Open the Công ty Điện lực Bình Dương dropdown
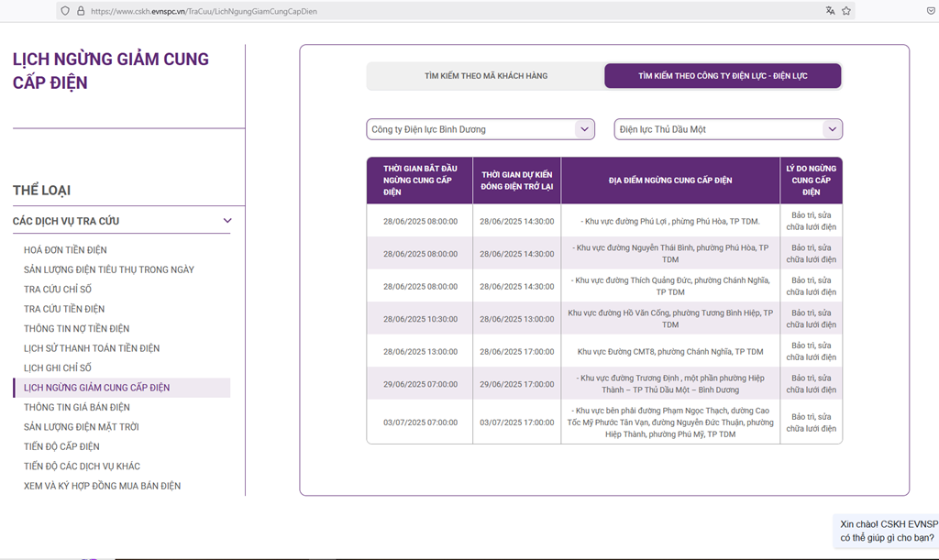 [x=481, y=129]
